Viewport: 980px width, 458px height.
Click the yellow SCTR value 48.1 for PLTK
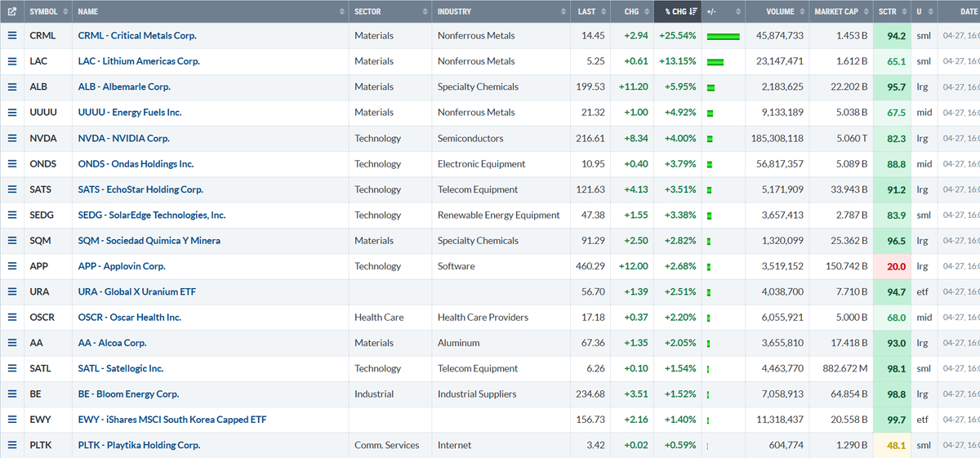point(892,445)
